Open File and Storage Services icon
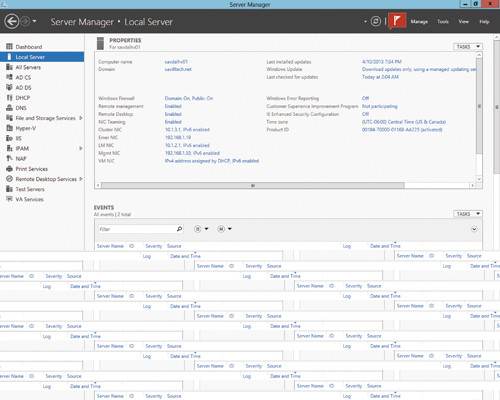This screenshot has width=500, height=400. 9,118
